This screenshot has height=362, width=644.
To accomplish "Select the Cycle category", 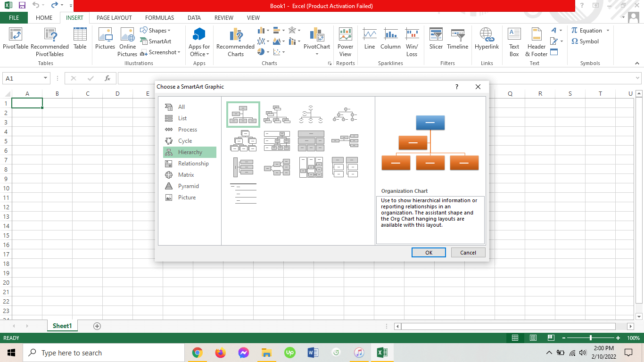I will tap(190, 141).
